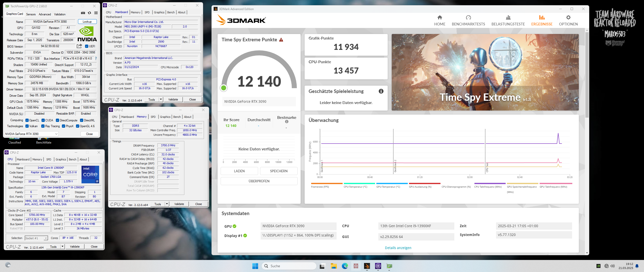This screenshot has width=644, height=272.
Task: Toggle the UEFI checkbox in GPU-Z
Action: click(87, 46)
